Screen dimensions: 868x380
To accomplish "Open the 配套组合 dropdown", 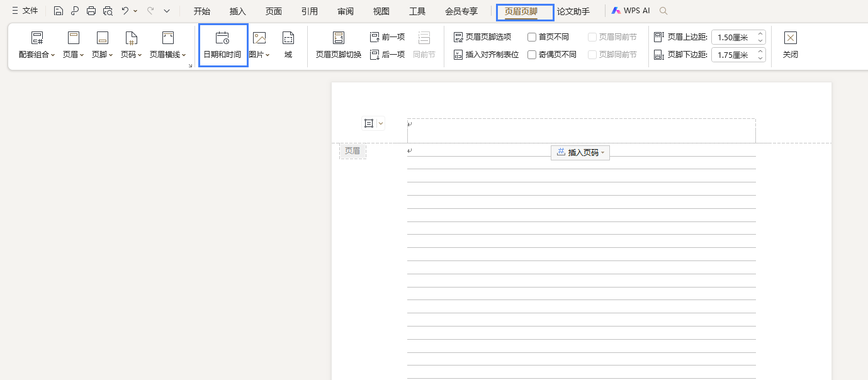I will 37,45.
